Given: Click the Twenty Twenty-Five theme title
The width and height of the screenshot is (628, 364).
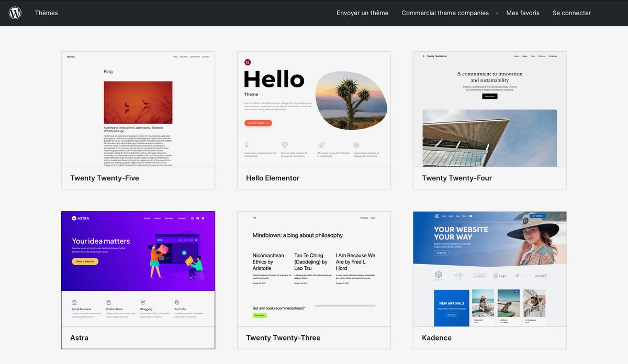Looking at the screenshot, I should pos(105,178).
